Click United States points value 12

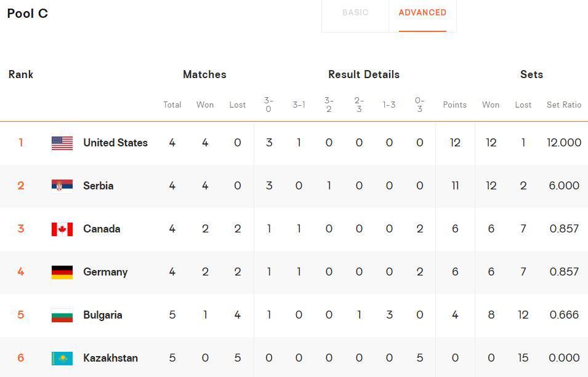[455, 143]
